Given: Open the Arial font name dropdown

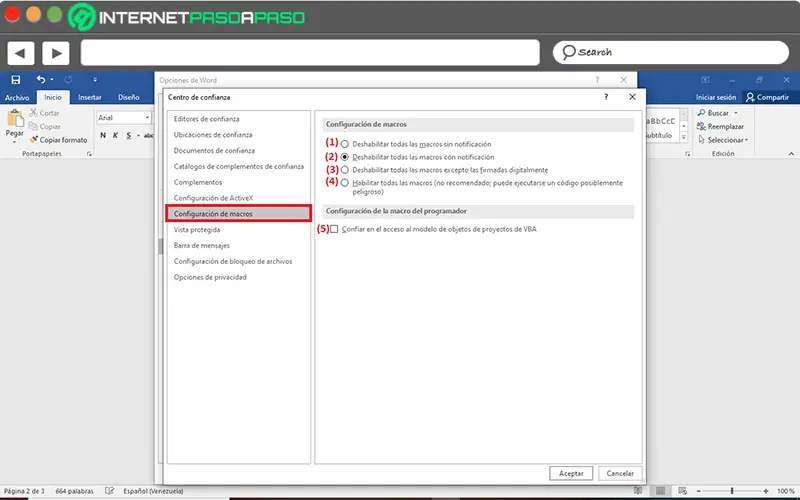Looking at the screenshot, I should tap(147, 117).
